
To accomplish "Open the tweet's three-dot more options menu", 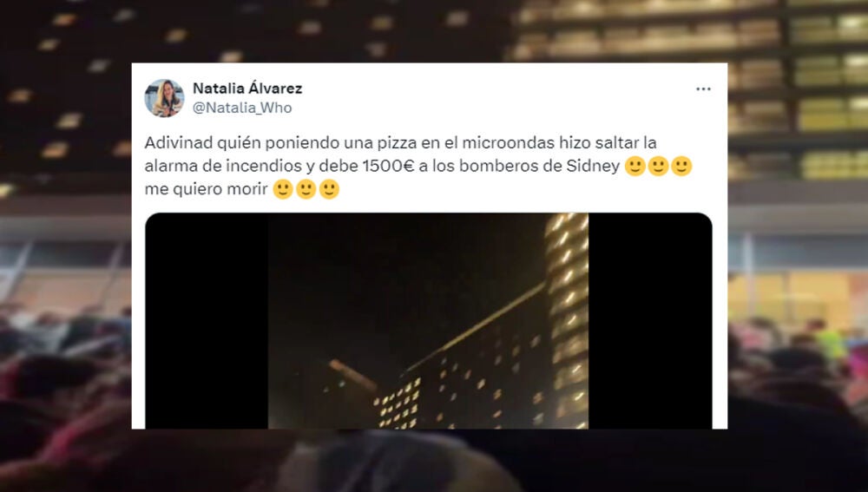I will (x=703, y=89).
